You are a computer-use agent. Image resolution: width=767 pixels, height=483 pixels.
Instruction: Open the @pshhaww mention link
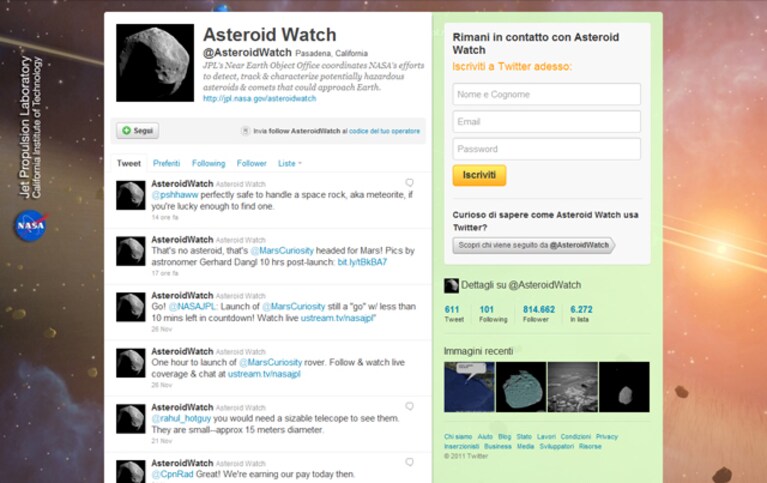point(175,195)
